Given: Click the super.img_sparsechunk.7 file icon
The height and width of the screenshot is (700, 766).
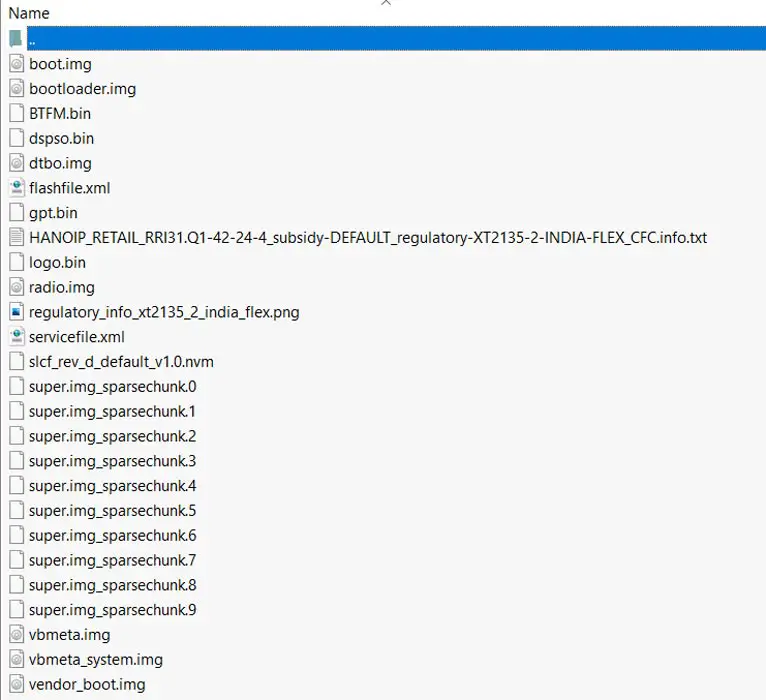Looking at the screenshot, I should tap(17, 560).
